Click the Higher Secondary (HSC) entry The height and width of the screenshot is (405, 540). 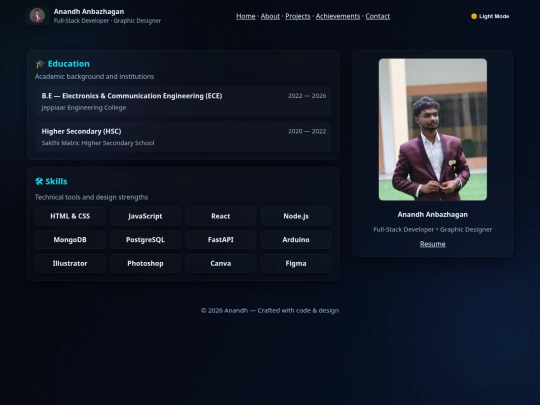[183, 137]
